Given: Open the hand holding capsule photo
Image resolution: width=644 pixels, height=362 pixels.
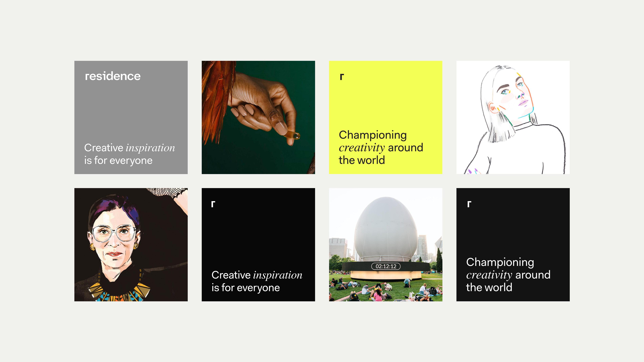Looking at the screenshot, I should point(258,117).
